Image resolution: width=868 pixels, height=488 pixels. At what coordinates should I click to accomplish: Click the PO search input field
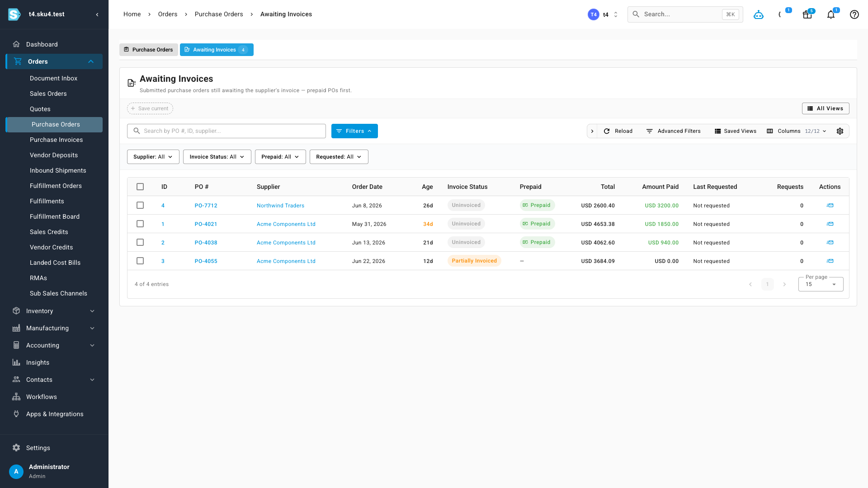pyautogui.click(x=226, y=131)
